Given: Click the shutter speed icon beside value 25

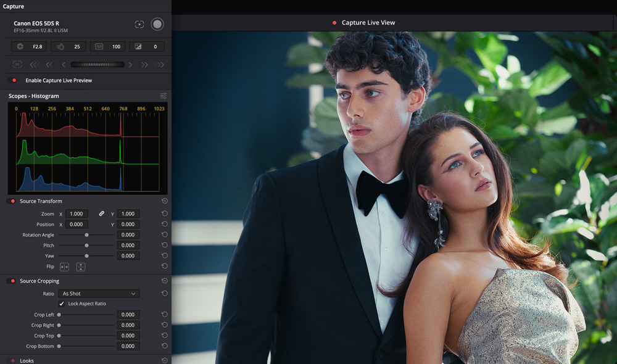Looking at the screenshot, I should [60, 46].
